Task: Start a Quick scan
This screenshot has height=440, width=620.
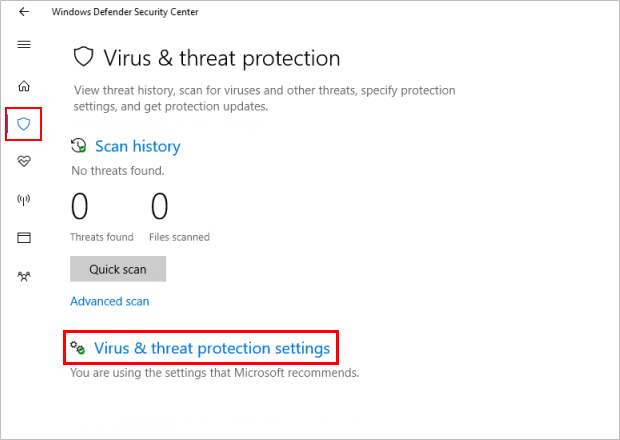Action: point(118,269)
